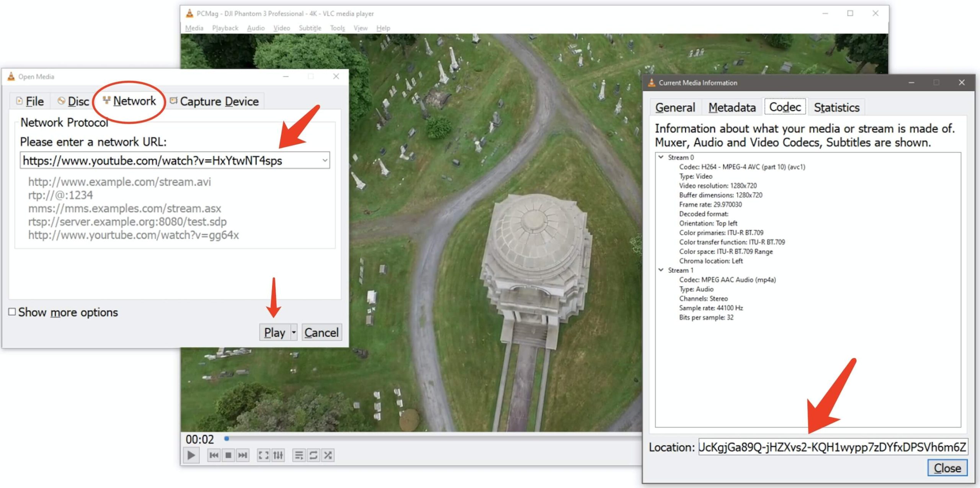Toggle fullscreen video mode

[263, 455]
